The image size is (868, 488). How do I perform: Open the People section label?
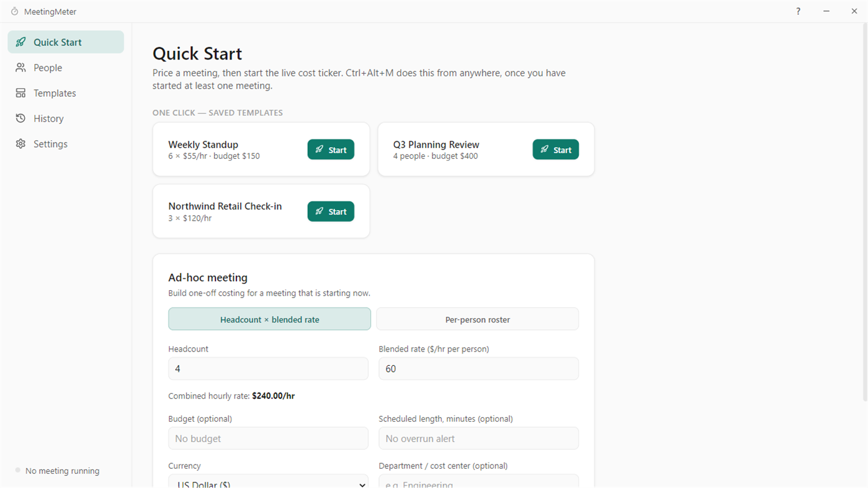tap(48, 68)
